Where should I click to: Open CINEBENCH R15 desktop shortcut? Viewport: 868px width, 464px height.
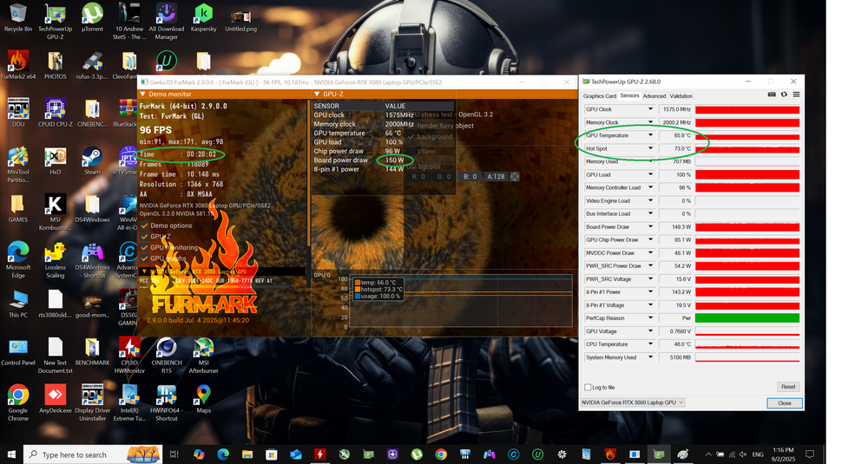(166, 355)
